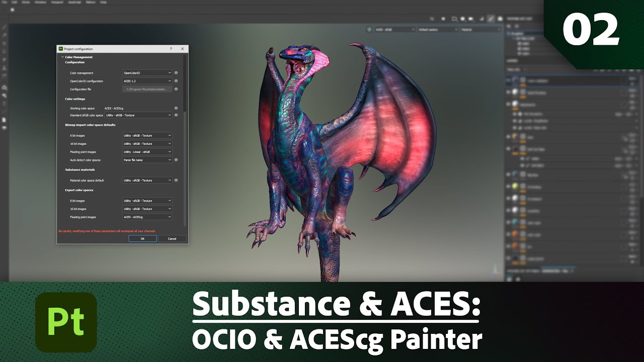Click info icon for Material color space default
The width and height of the screenshot is (644, 362).
click(176, 180)
